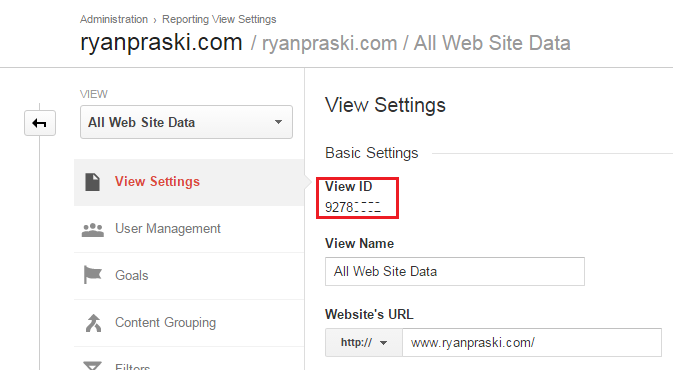The width and height of the screenshot is (685, 370).
Task: Open the All Web Site Data view dropdown
Action: (x=186, y=122)
